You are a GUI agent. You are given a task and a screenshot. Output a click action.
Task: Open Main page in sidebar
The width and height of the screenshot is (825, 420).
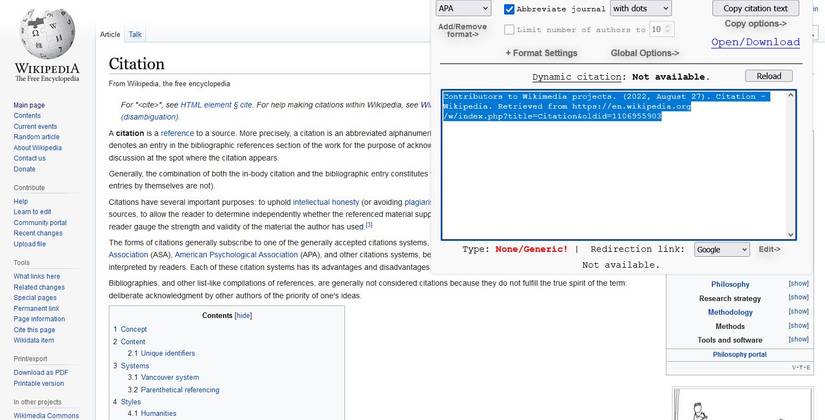click(29, 105)
